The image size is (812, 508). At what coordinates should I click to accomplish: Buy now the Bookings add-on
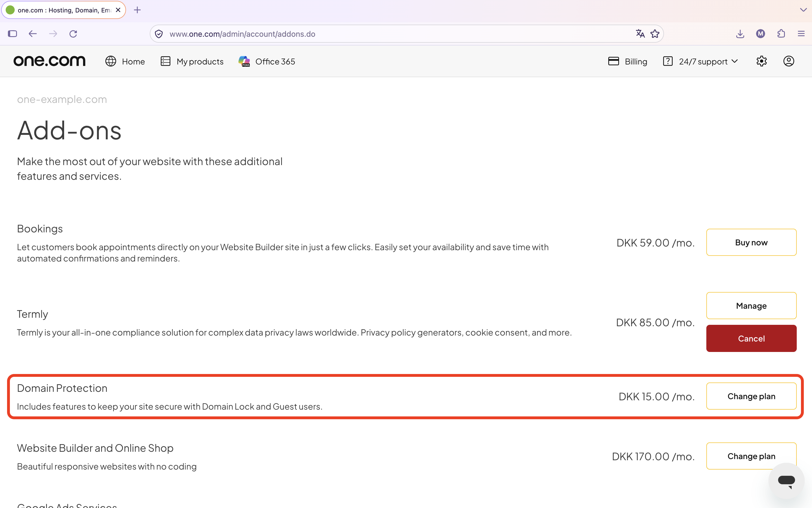tap(751, 242)
